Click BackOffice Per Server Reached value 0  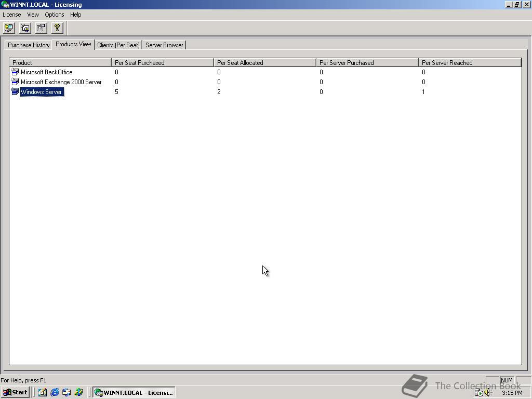click(x=423, y=72)
